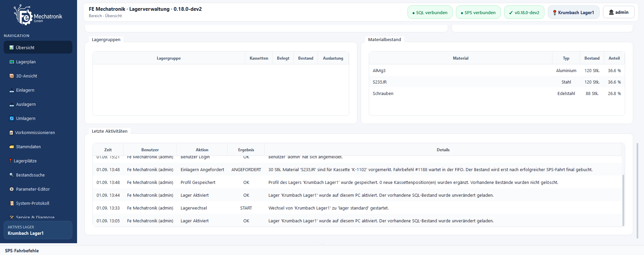Click the Vorkommissionieren clipboard icon

point(11,133)
